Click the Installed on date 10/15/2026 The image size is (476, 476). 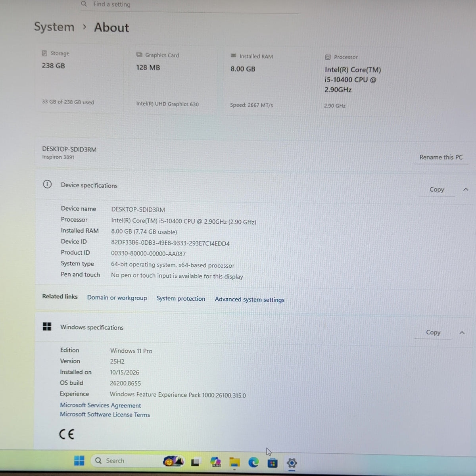[x=125, y=372]
